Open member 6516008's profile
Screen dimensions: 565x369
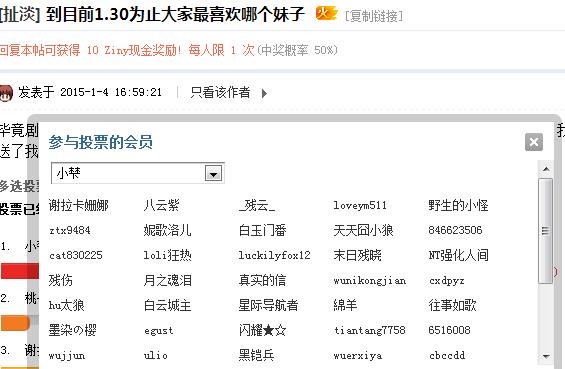(x=449, y=330)
